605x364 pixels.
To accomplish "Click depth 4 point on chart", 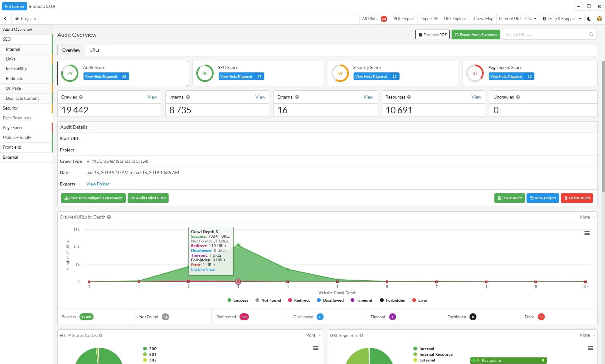I will pos(288,269).
